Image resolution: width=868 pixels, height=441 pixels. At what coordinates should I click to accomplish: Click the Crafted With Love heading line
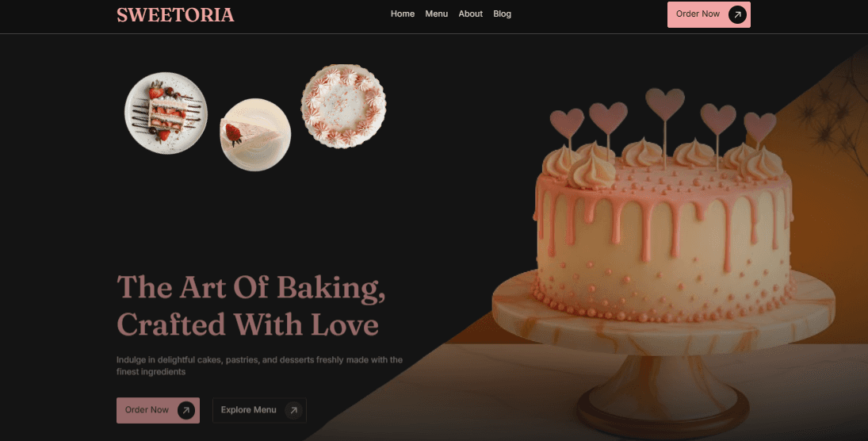(x=247, y=324)
